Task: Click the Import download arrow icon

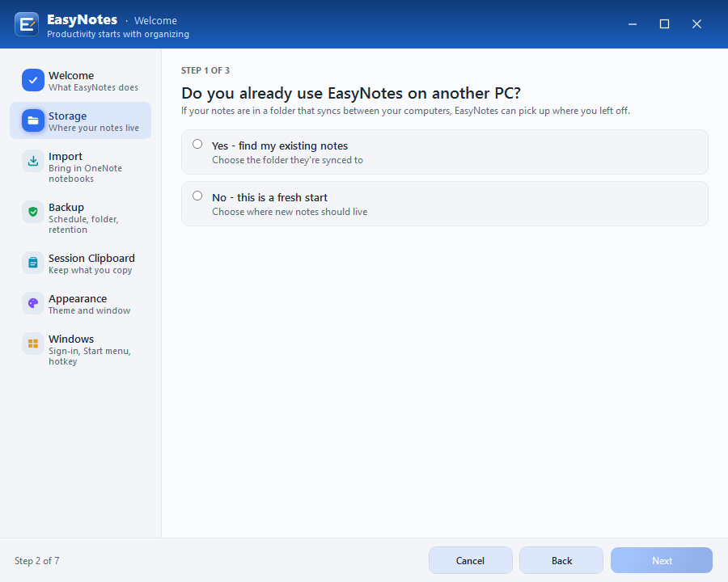Action: (x=33, y=161)
